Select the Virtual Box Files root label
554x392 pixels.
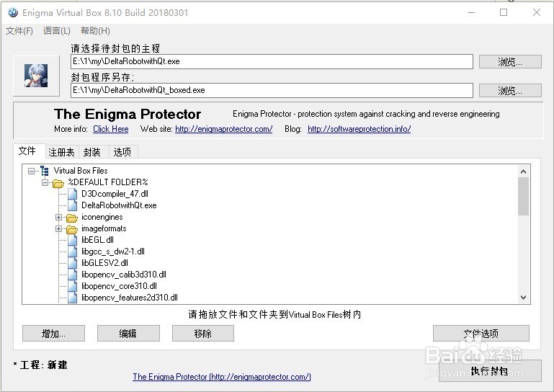81,171
